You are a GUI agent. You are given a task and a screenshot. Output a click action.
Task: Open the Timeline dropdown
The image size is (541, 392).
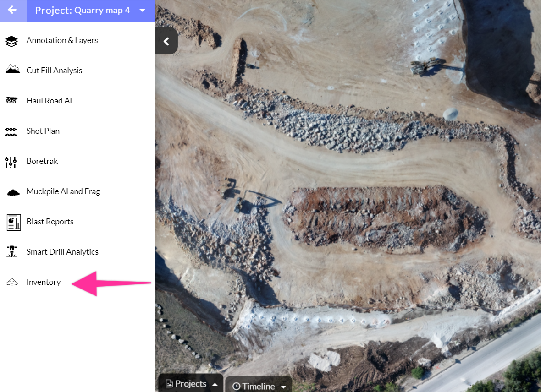pos(259,386)
